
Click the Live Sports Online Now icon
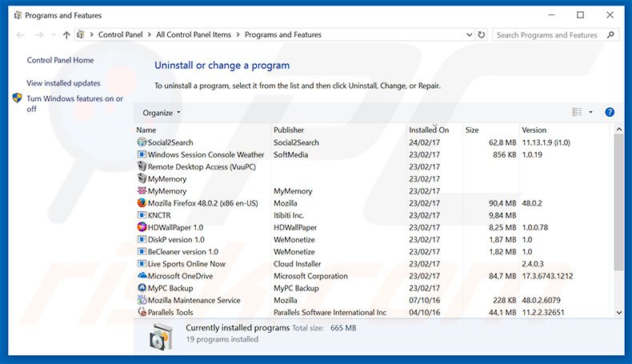coord(142,264)
